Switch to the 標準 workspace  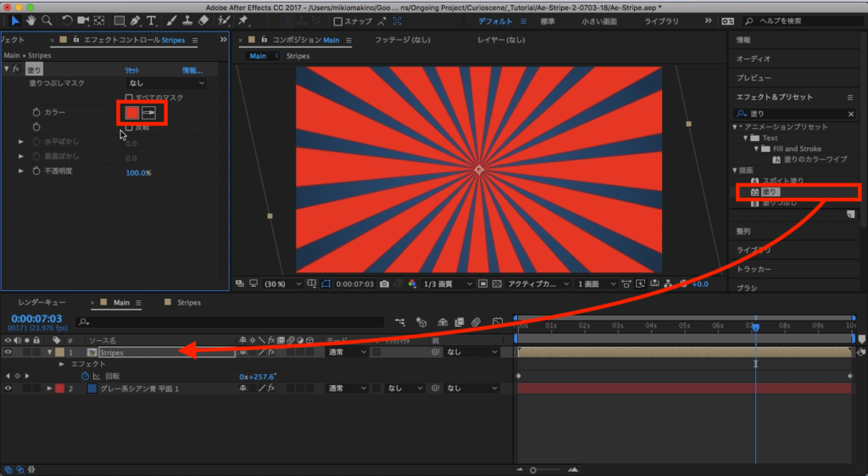pyautogui.click(x=548, y=20)
